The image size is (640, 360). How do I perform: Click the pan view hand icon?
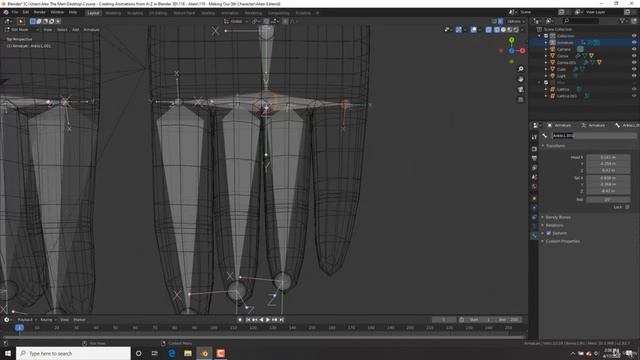(x=520, y=79)
